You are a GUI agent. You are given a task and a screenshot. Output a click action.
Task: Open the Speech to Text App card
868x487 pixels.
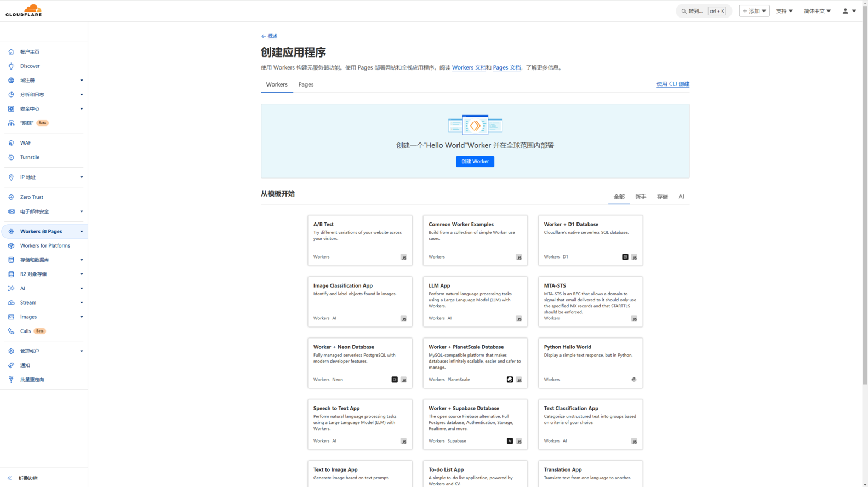coord(360,425)
